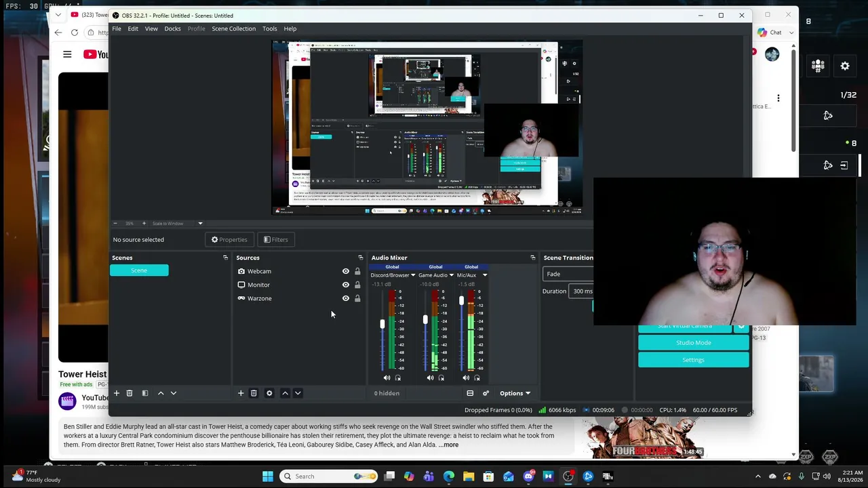Open the Scene Collection menu
The width and height of the screenshot is (868, 488).
pyautogui.click(x=233, y=28)
